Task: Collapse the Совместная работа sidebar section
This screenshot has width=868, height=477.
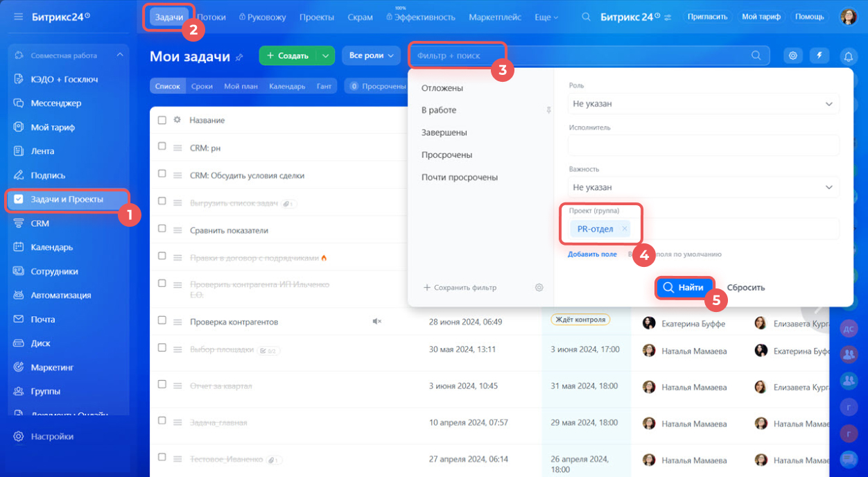Action: 119,55
